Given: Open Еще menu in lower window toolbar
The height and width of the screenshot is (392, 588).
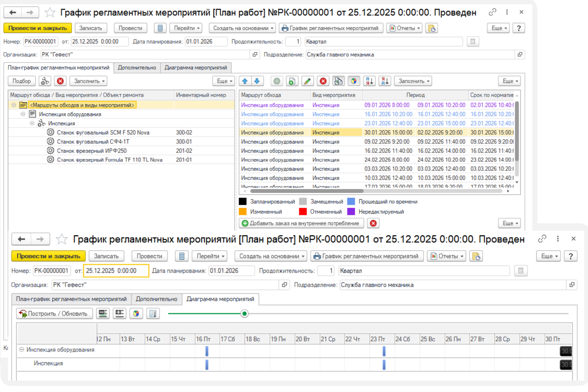Looking at the screenshot, I should click(x=549, y=256).
